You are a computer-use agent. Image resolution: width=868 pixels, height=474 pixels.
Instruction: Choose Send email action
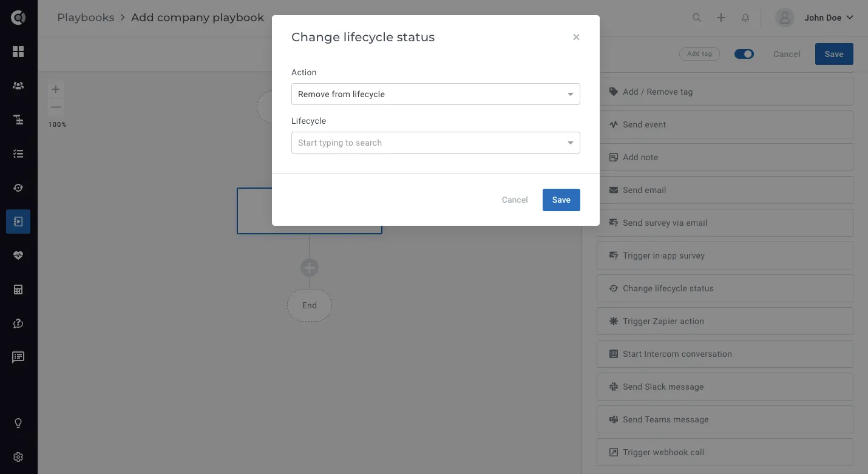[x=725, y=190]
